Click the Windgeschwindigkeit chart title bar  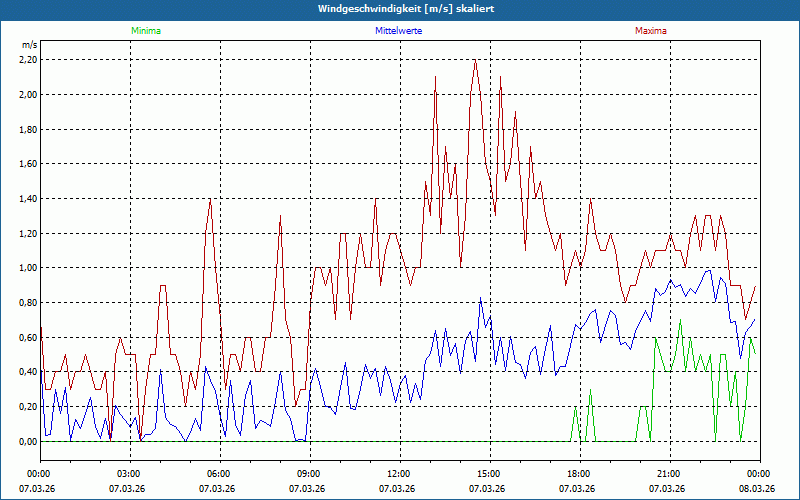point(400,9)
